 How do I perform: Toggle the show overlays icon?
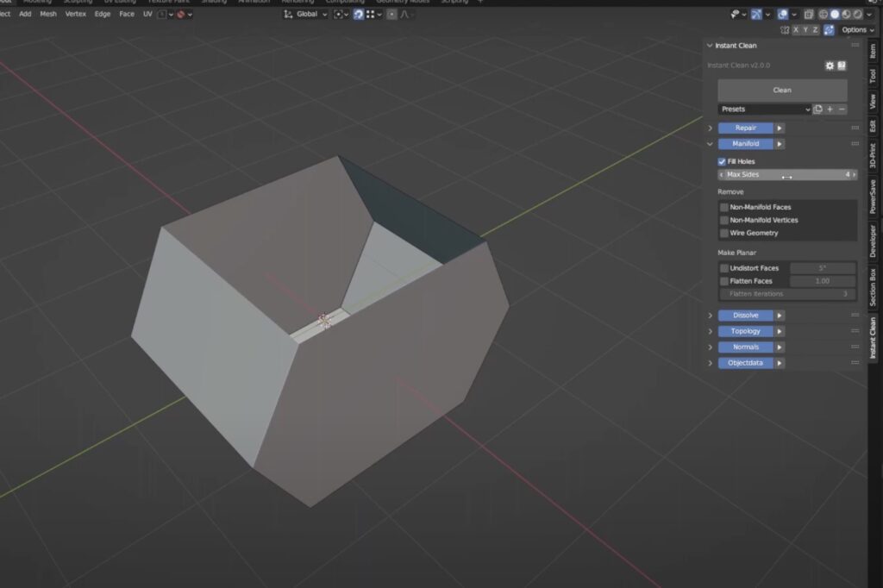783,14
